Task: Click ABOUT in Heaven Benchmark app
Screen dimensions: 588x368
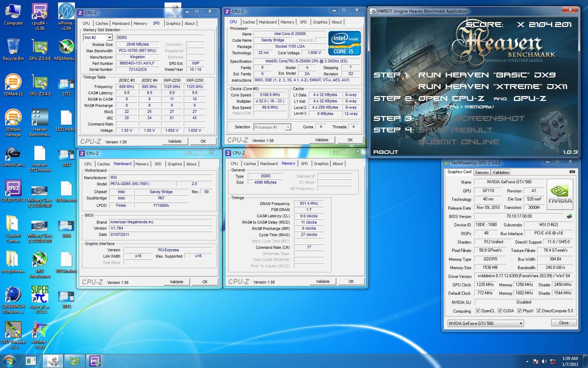Action: pyautogui.click(x=386, y=152)
